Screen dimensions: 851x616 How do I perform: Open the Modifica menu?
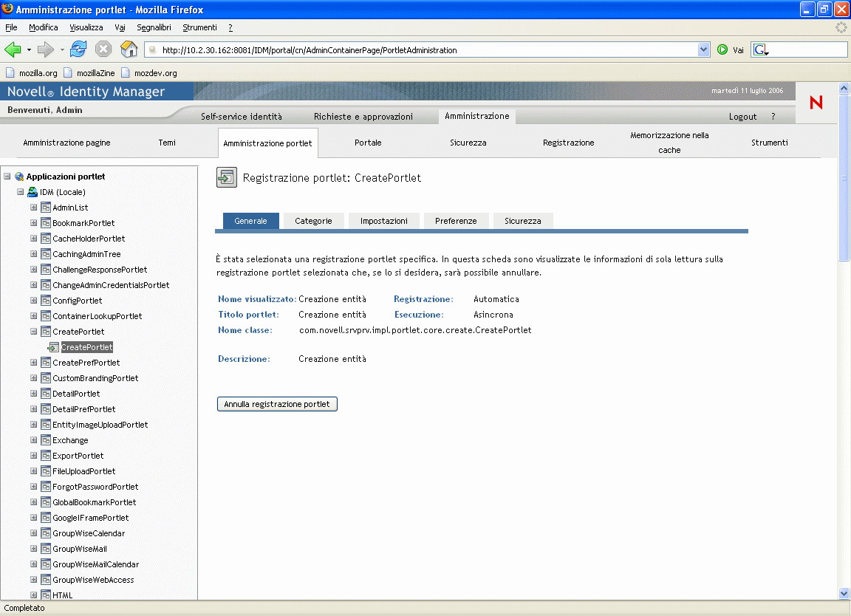coord(44,27)
